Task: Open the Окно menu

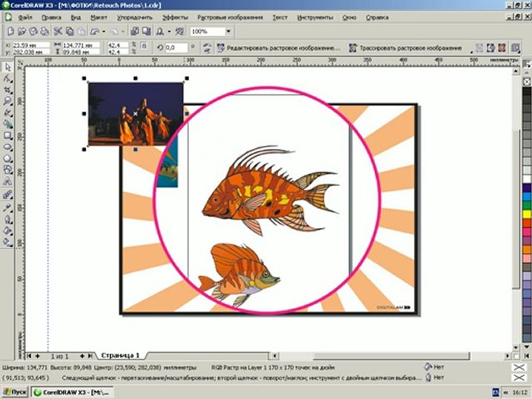Action: 349,17
